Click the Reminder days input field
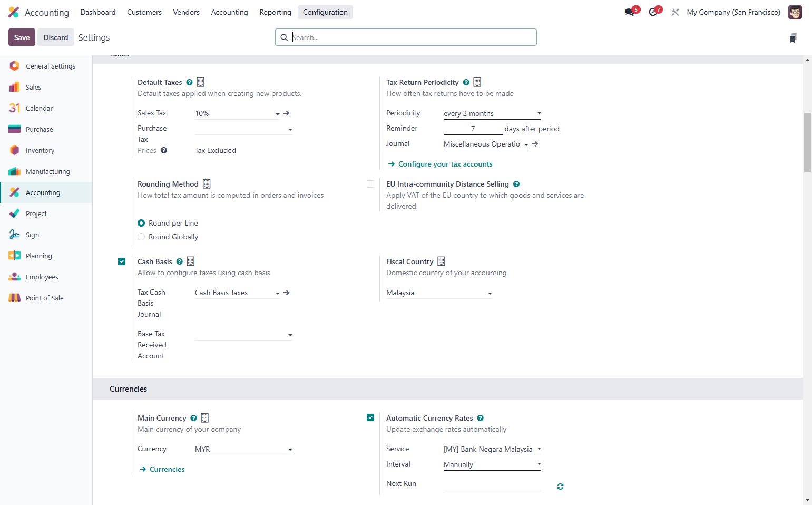Screen dimensions: 812x505 473,129
